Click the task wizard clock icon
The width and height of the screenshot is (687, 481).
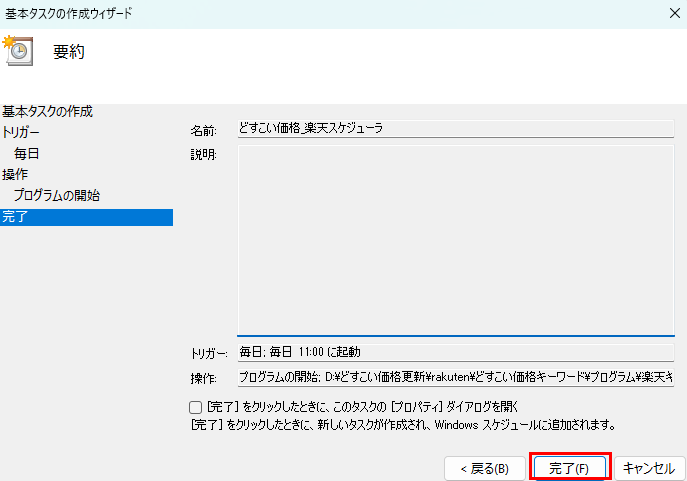(x=18, y=51)
